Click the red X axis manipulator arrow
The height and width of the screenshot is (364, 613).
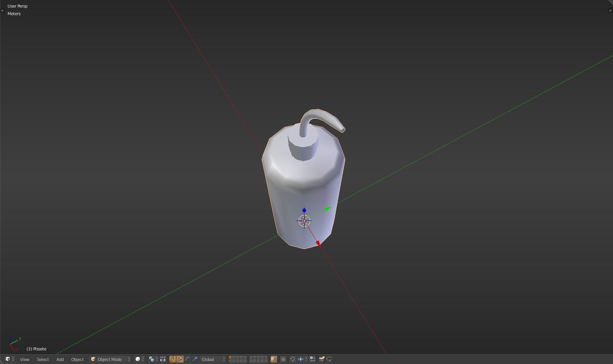(318, 244)
